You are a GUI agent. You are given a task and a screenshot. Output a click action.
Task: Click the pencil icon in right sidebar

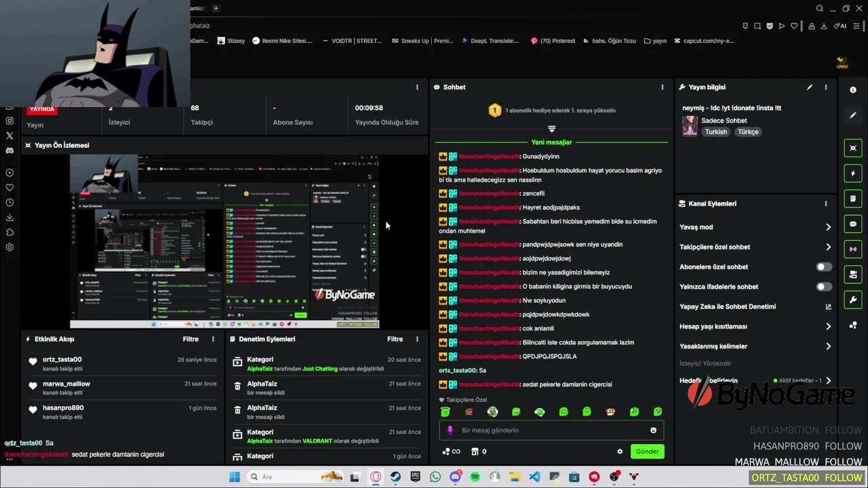(853, 115)
